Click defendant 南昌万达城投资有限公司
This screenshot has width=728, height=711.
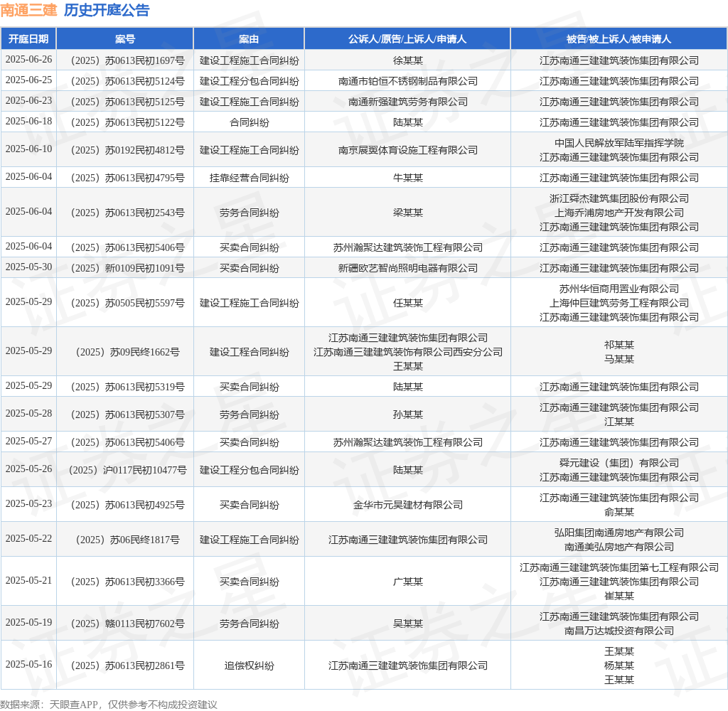pyautogui.click(x=619, y=631)
